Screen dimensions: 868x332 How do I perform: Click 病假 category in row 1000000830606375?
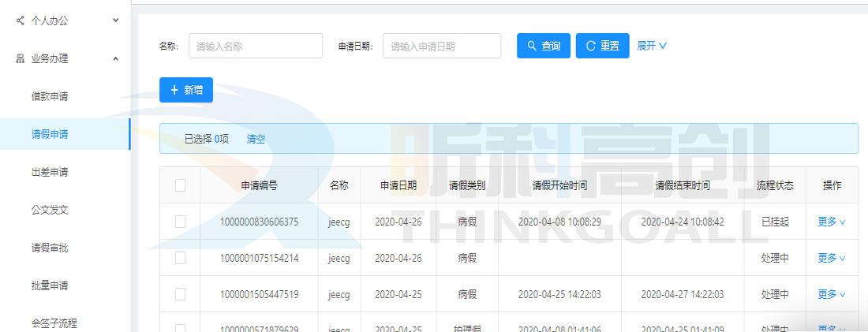pos(467,222)
